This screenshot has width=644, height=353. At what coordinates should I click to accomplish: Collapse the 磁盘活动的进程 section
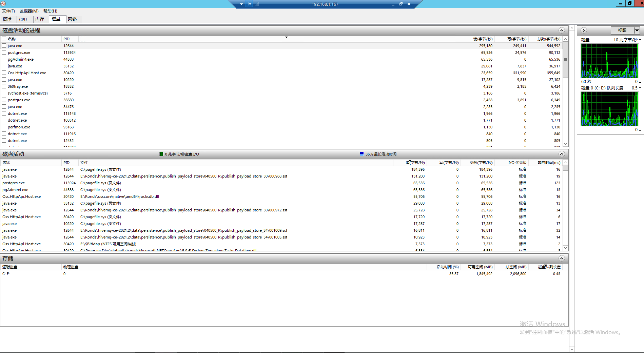click(562, 30)
